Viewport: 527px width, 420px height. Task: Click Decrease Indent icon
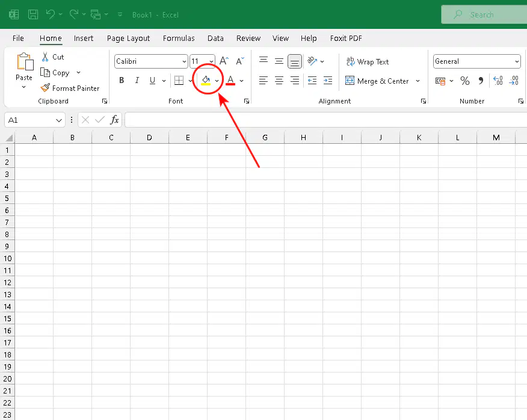coord(312,81)
